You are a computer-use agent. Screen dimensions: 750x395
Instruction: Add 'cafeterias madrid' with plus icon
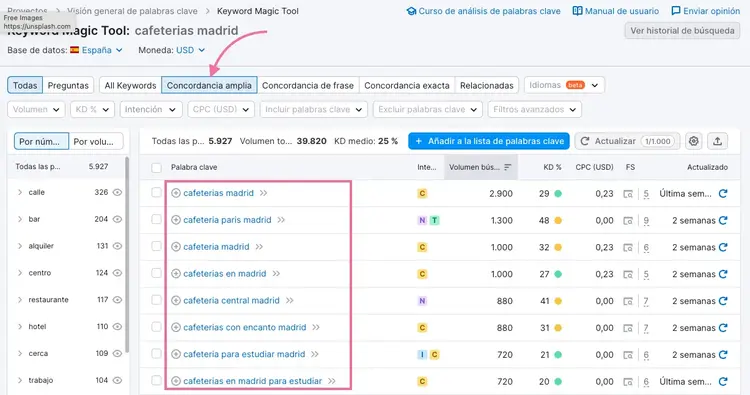[176, 193]
